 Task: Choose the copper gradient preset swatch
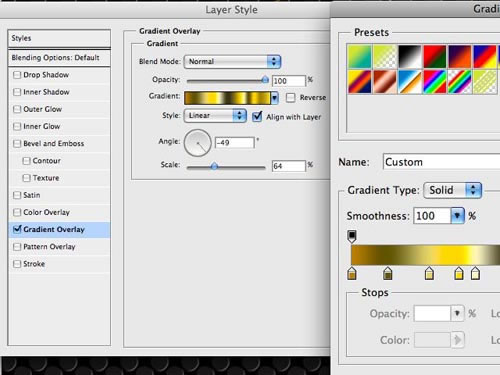tap(385, 82)
